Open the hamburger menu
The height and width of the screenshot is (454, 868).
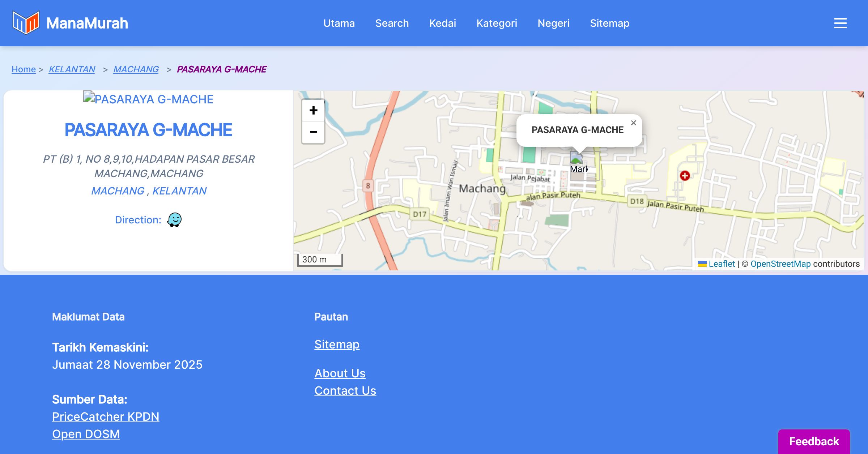(x=840, y=23)
